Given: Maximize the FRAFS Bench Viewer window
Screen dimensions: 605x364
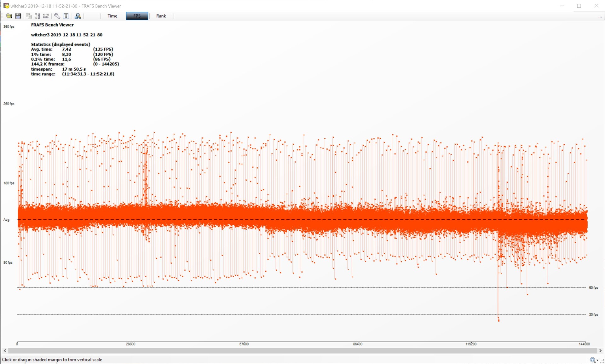Looking at the screenshot, I should (579, 6).
